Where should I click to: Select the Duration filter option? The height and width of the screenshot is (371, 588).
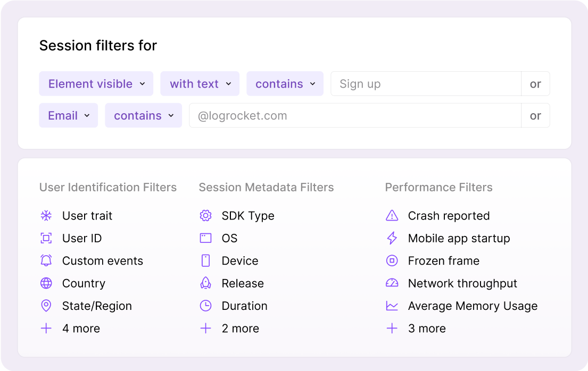pos(244,306)
